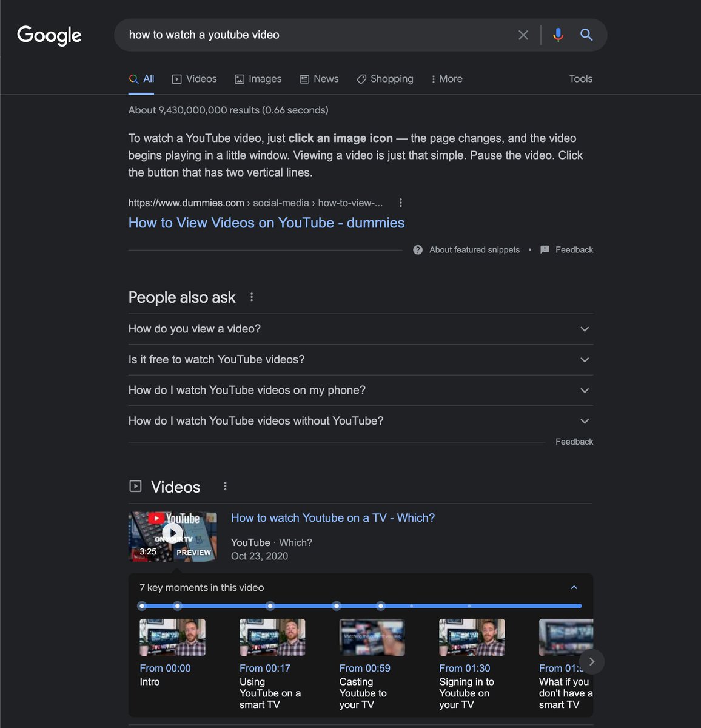Viewport: 701px width, 728px height.
Task: Expand How do I watch YouTube videos on my phone?
Action: pos(360,390)
